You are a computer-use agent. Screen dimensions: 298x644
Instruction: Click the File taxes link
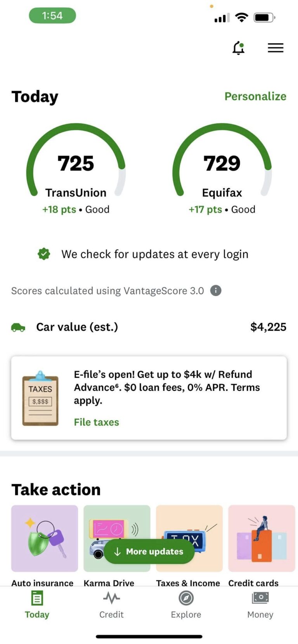[x=97, y=422]
